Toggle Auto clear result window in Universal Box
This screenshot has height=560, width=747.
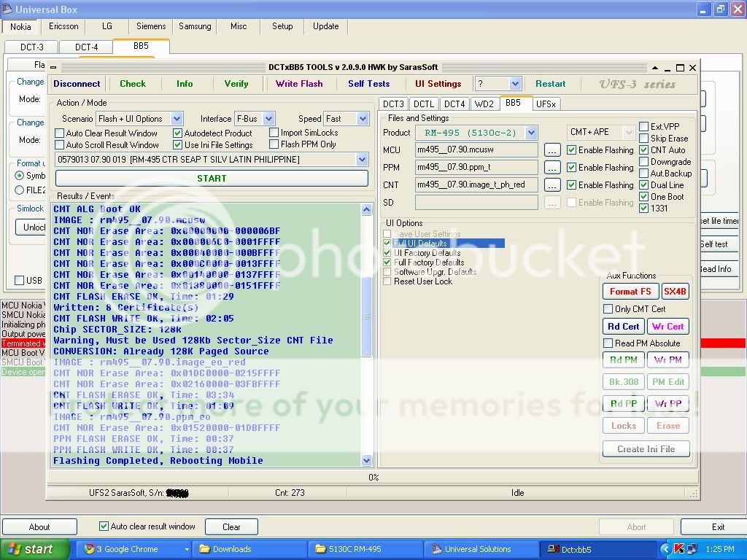pos(104,526)
